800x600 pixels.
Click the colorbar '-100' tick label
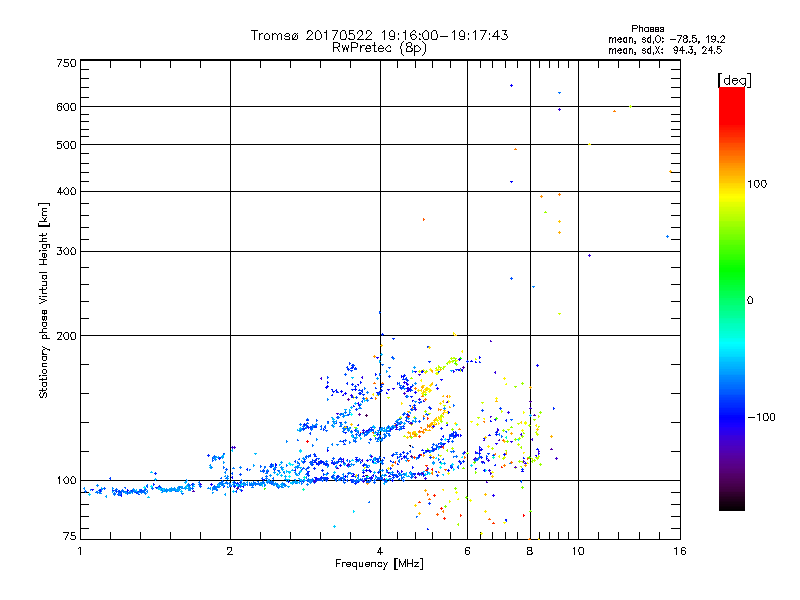pyautogui.click(x=761, y=417)
